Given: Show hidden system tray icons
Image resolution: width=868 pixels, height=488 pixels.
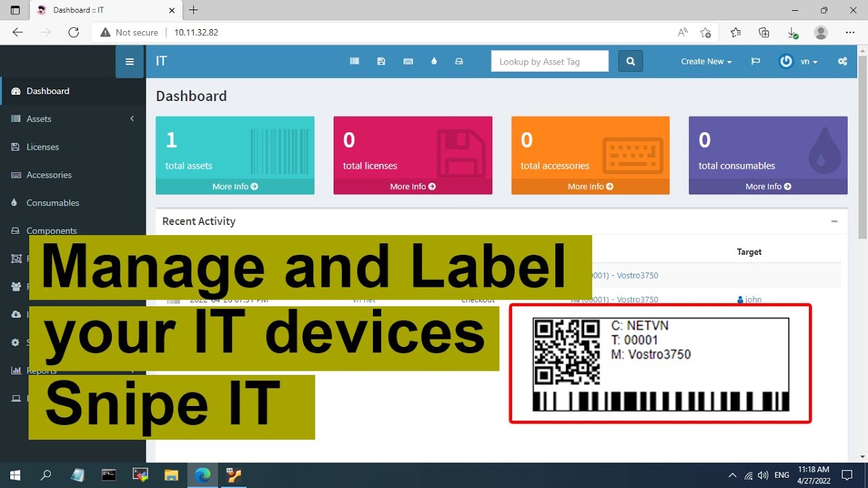Looking at the screenshot, I should click(732, 475).
